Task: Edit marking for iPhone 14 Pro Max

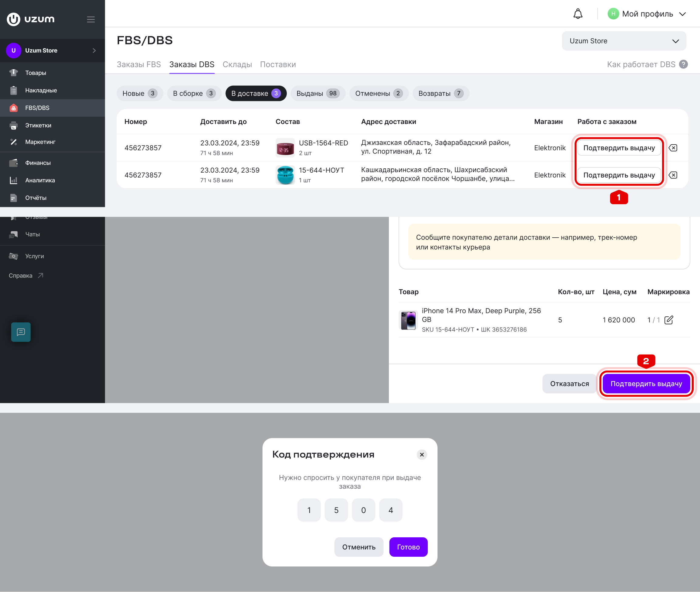Action: 668,320
